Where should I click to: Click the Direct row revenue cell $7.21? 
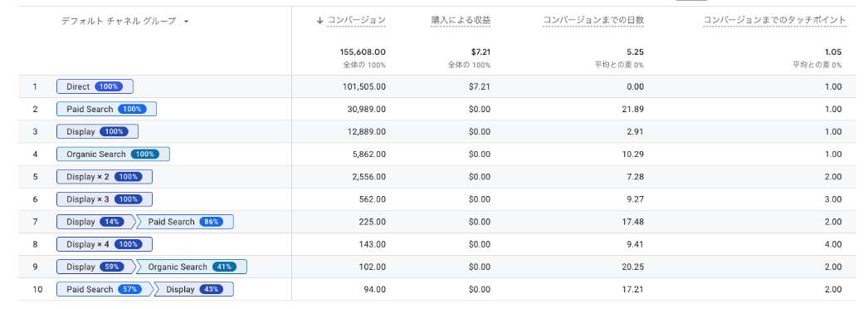(x=480, y=86)
